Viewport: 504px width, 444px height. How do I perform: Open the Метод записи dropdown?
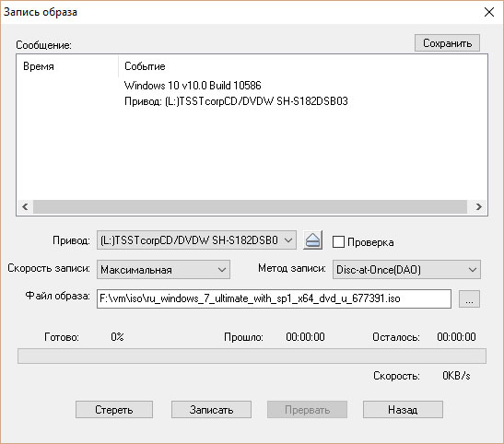406,269
